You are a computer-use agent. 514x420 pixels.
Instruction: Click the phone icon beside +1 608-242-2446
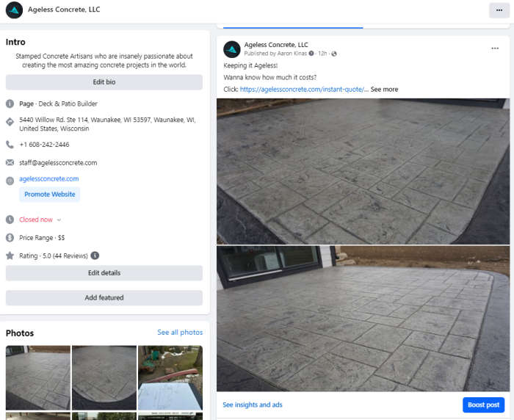[x=10, y=145]
